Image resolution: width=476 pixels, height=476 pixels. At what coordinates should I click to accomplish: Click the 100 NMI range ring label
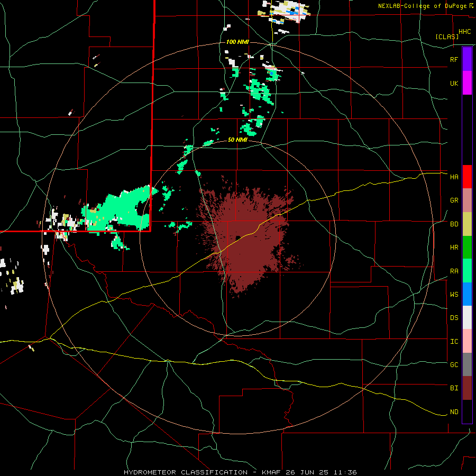pyautogui.click(x=237, y=42)
